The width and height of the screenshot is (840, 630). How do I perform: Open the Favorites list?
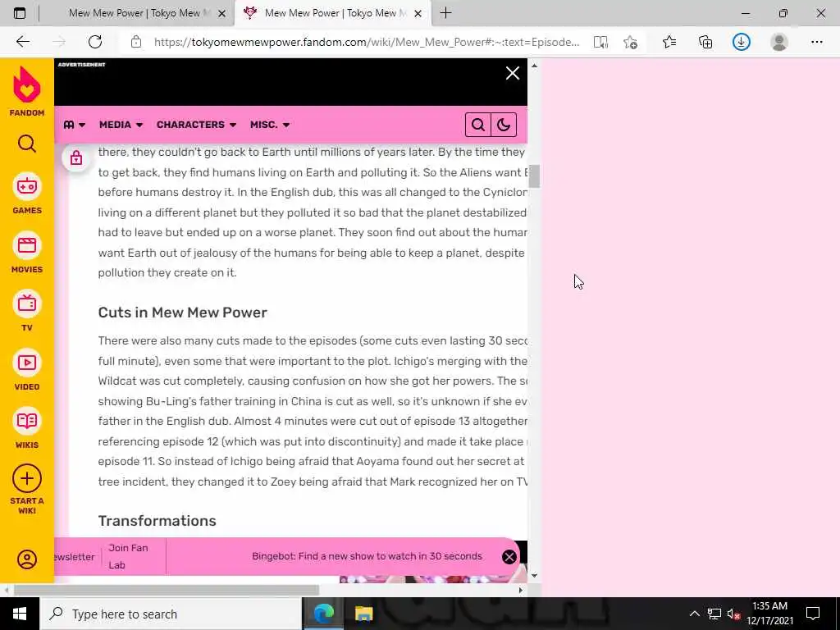[669, 42]
